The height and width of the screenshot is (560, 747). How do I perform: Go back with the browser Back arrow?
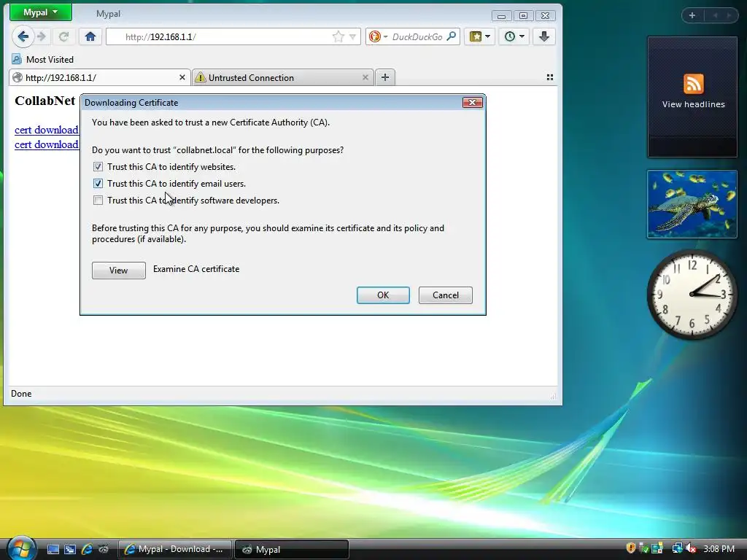click(x=23, y=36)
